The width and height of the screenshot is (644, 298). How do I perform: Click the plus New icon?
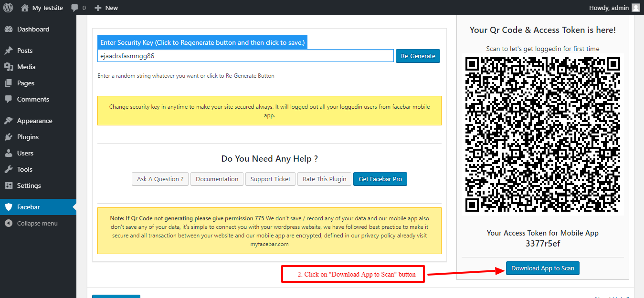(x=98, y=8)
